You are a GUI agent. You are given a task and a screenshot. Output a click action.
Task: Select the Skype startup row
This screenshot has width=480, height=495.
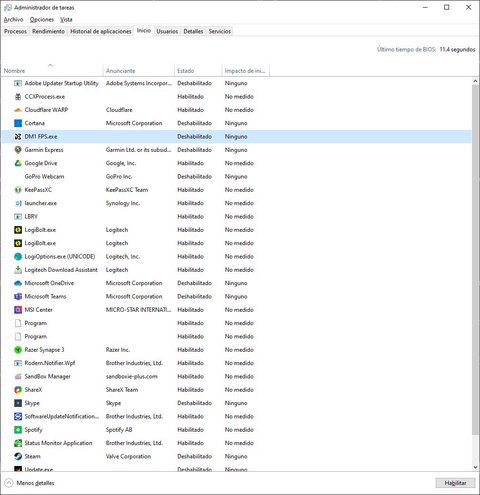[236, 403]
